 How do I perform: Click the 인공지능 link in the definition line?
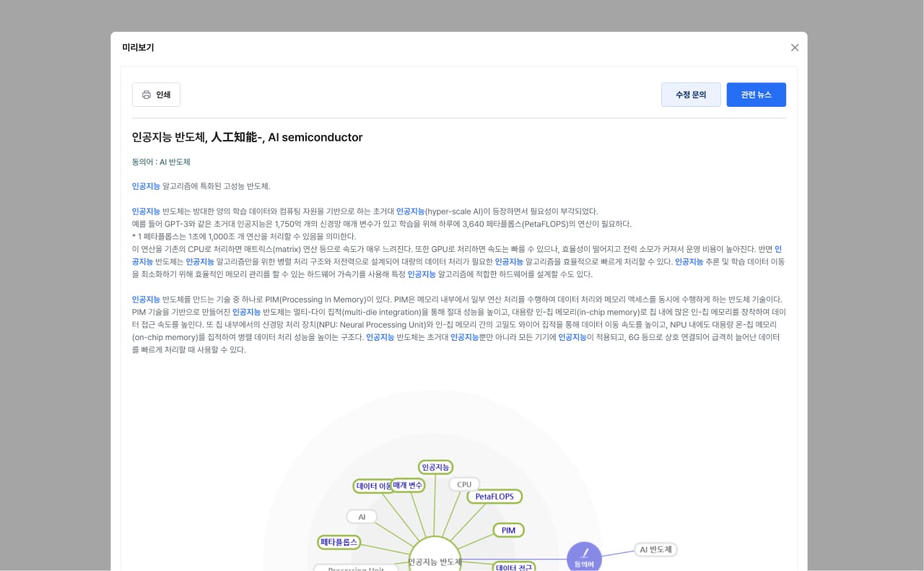pos(146,186)
